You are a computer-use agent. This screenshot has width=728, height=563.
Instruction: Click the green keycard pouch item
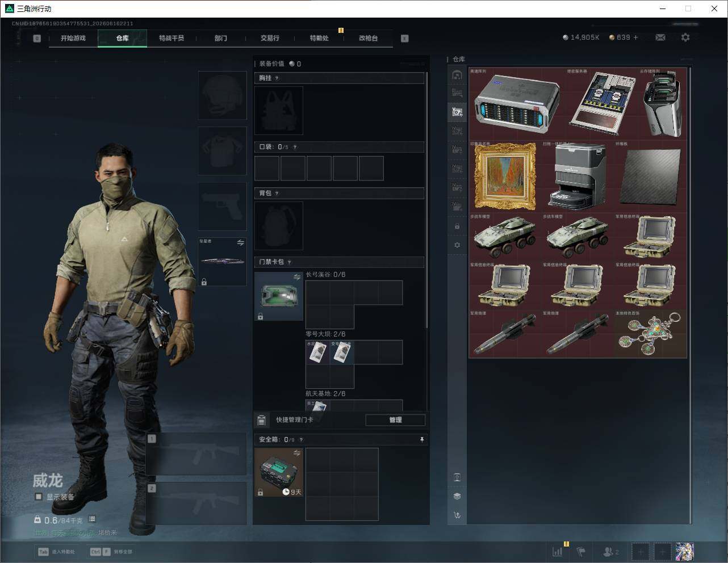pyautogui.click(x=279, y=296)
